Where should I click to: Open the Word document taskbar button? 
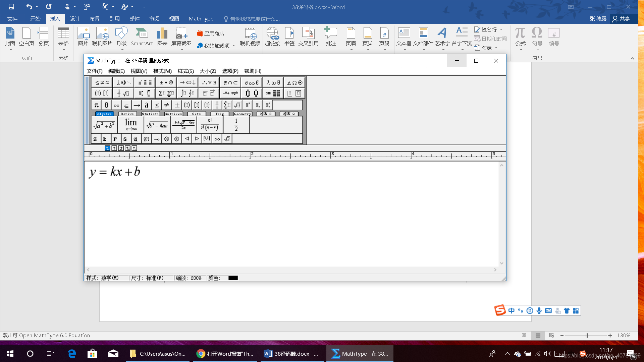(291, 354)
